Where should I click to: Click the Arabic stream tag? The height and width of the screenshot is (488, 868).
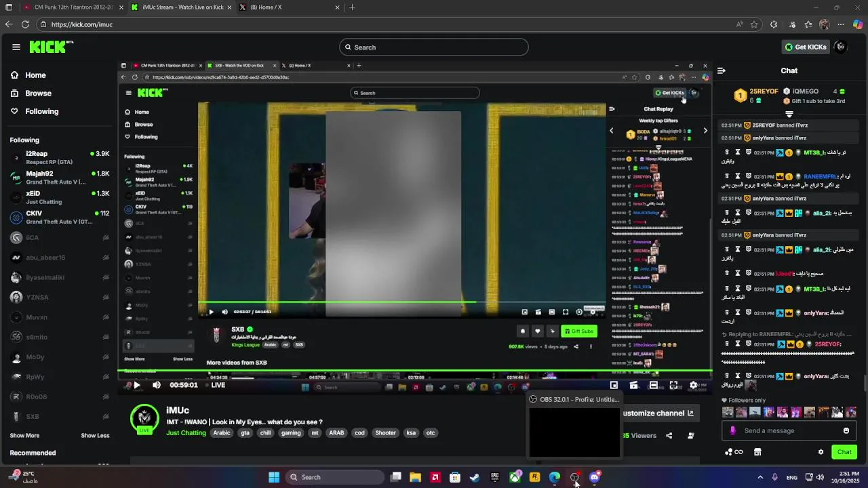tap(222, 432)
